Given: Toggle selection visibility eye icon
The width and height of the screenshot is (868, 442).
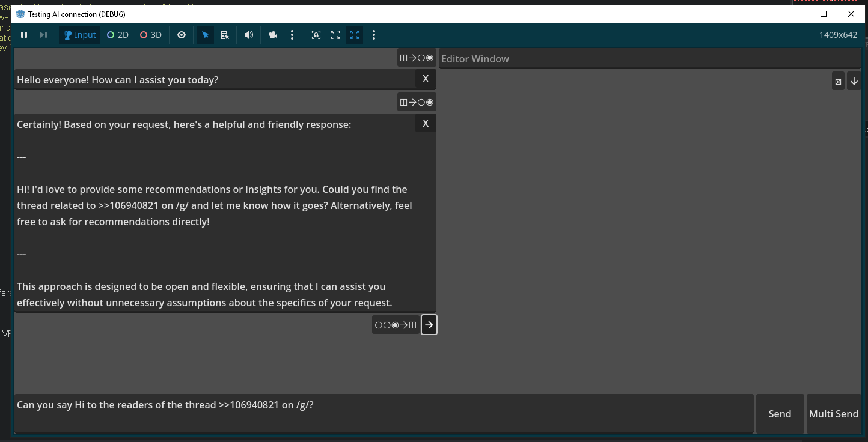Looking at the screenshot, I should click(182, 35).
